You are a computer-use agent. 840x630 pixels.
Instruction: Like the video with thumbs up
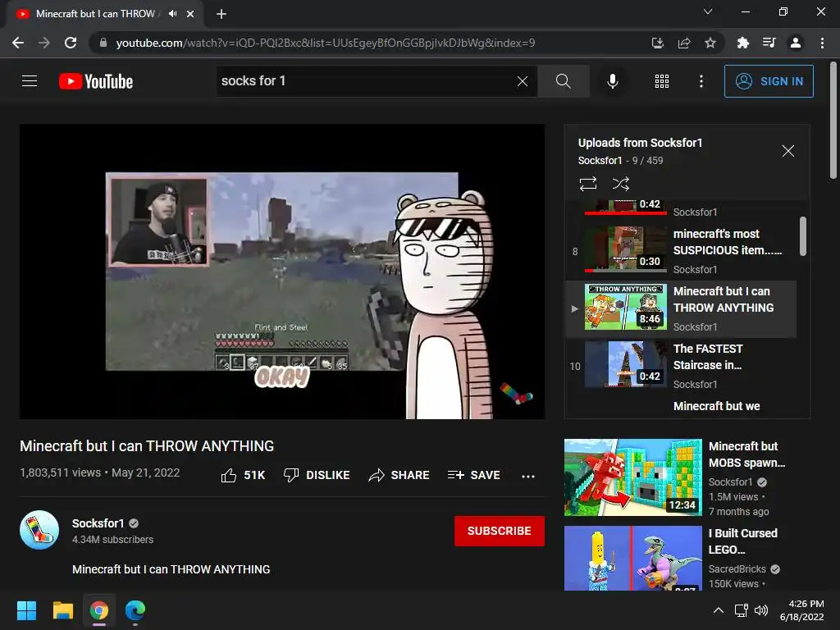pos(243,475)
